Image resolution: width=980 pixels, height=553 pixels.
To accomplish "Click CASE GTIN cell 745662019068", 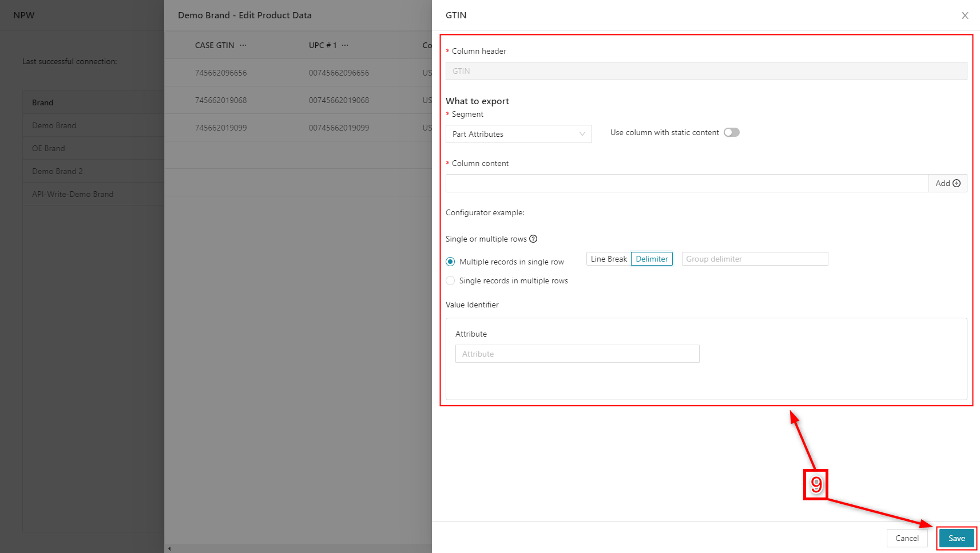I will (221, 100).
